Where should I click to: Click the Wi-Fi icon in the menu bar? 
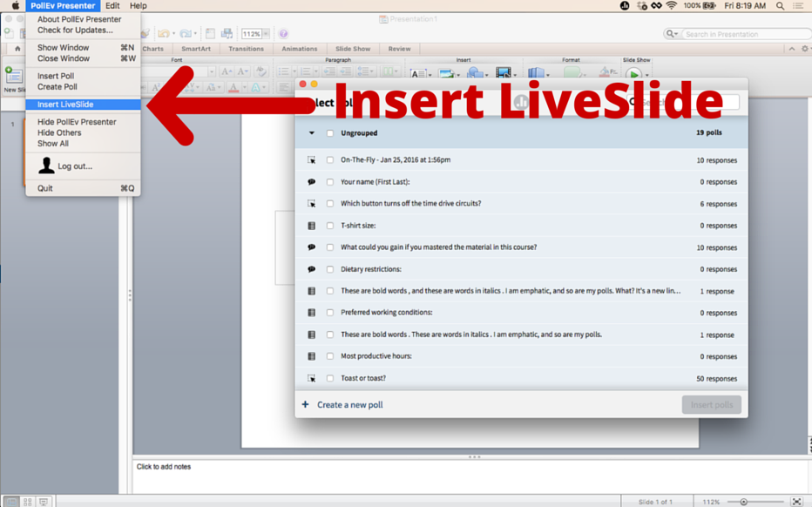(672, 5)
